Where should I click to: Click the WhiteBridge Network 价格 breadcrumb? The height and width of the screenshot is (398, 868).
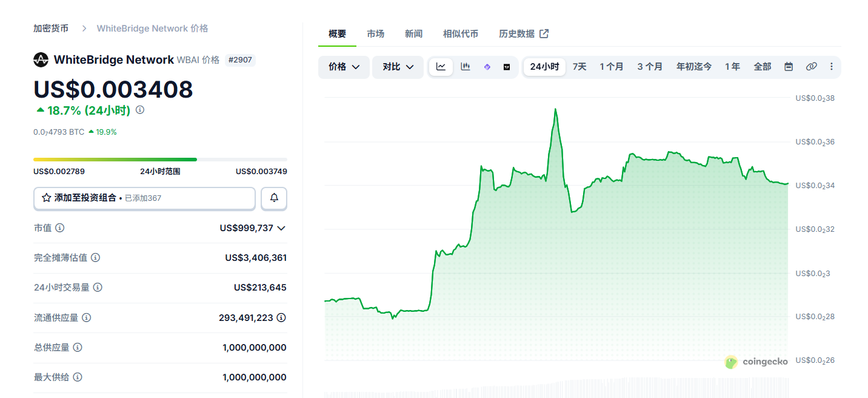coord(153,29)
